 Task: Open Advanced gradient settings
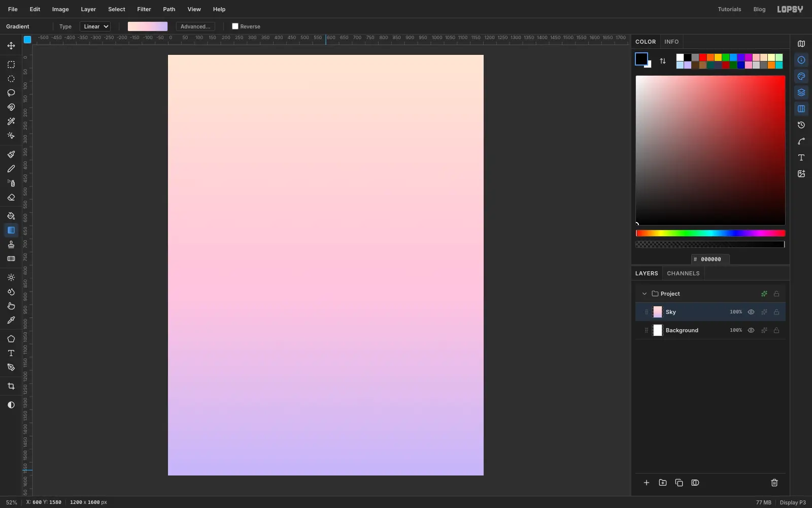pos(195,26)
